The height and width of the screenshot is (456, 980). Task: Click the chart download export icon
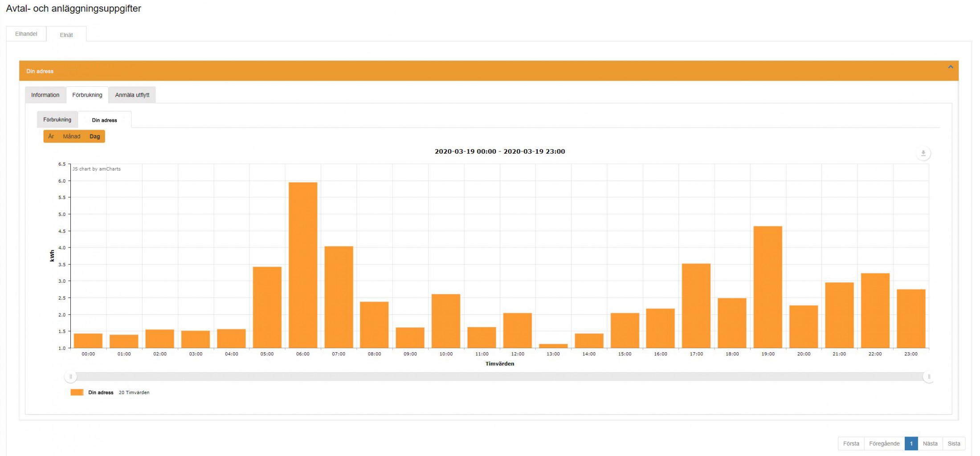(x=923, y=153)
